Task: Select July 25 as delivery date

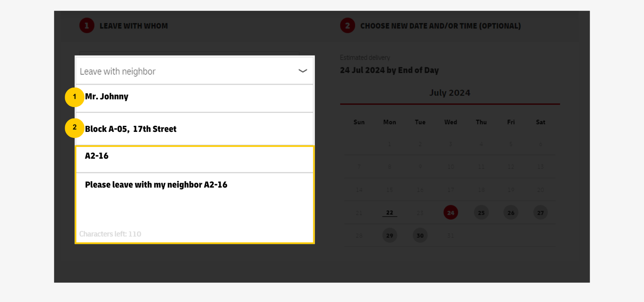Action: point(481,212)
